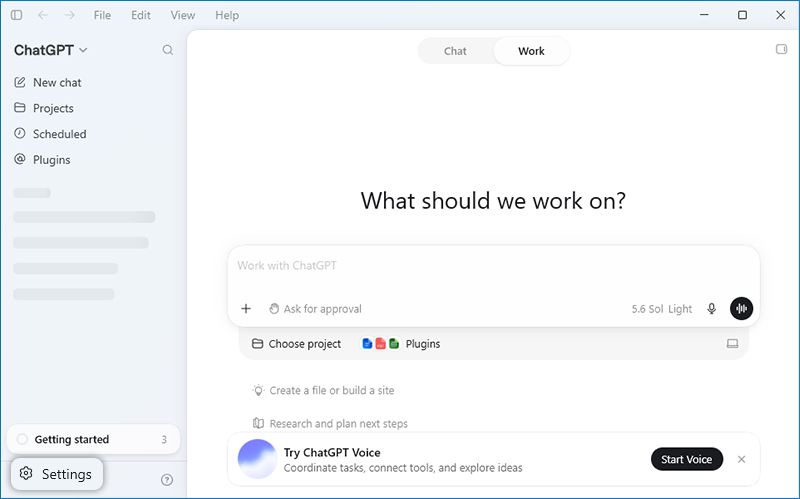
Task: Toggle the sidebar panel icon
Action: pyautogui.click(x=16, y=15)
